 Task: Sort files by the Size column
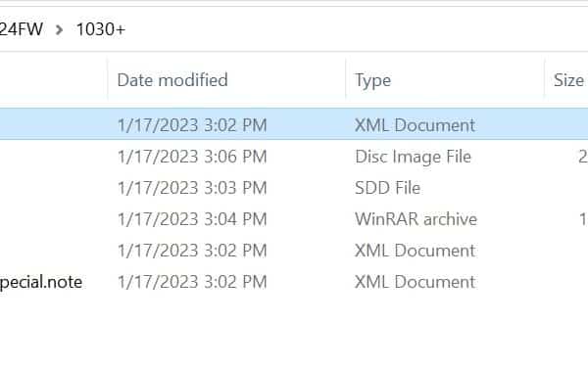point(566,80)
